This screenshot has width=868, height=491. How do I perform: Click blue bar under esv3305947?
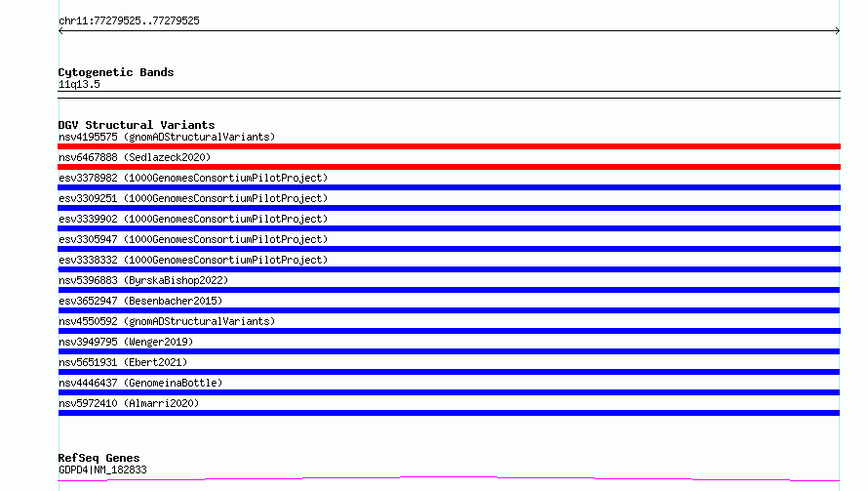click(449, 249)
